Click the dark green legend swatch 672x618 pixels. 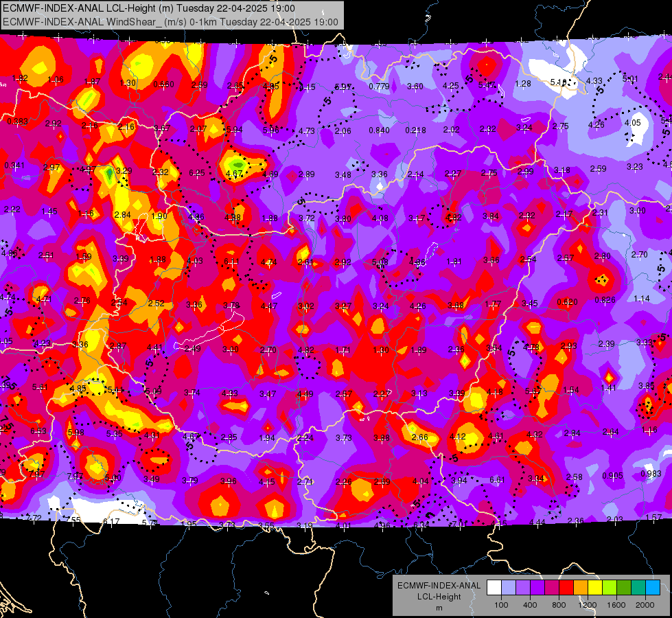pos(623,588)
